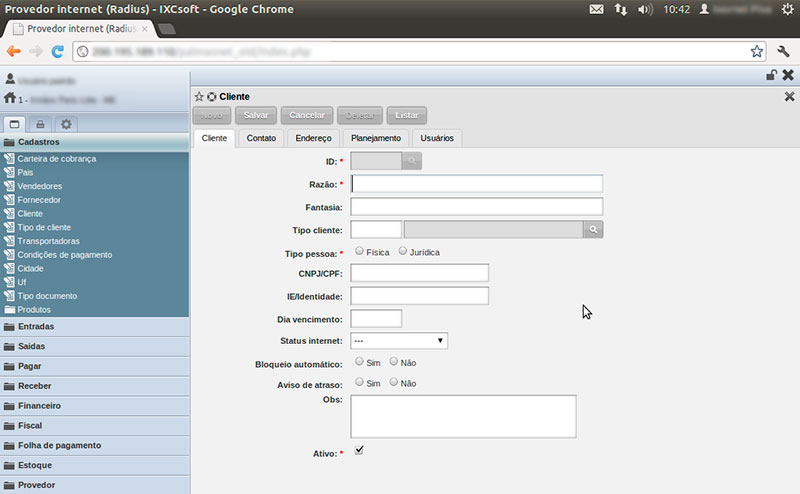The height and width of the screenshot is (494, 800).
Task: Click the Obs text area
Action: pos(463,416)
